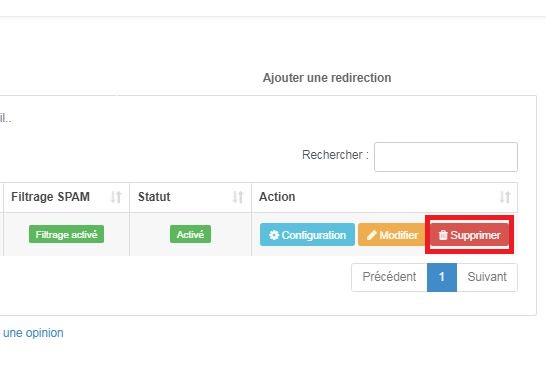Open the 'une opinion' link
546x373 pixels.
coord(33,333)
